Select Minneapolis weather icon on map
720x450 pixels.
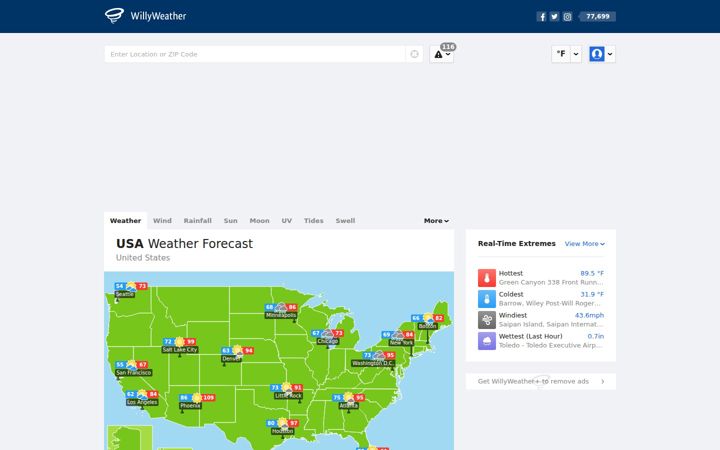[281, 308]
